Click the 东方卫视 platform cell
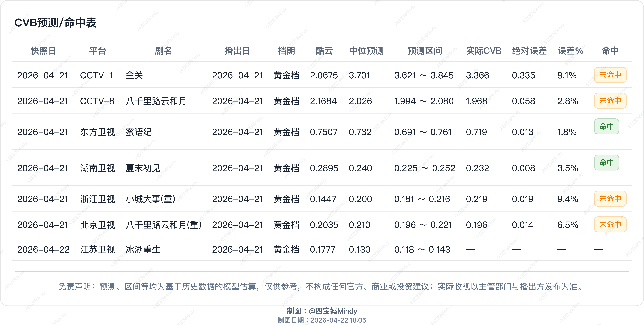 pos(98,132)
